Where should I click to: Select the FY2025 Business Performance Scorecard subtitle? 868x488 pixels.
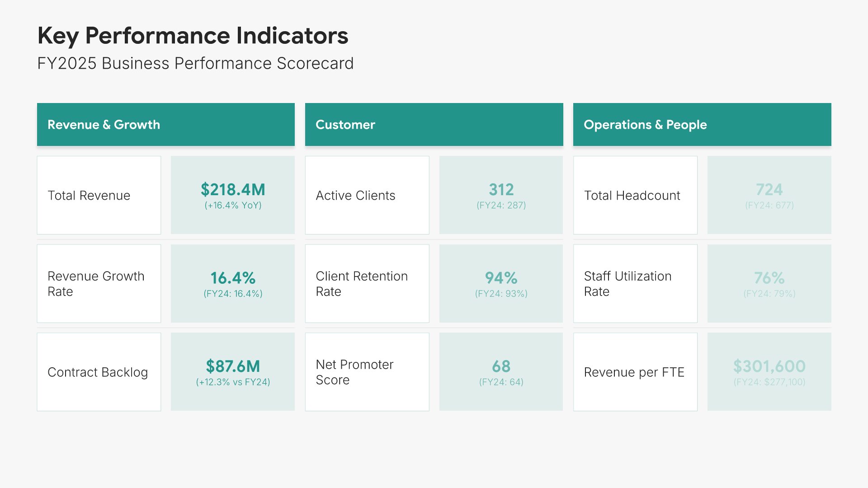(x=195, y=63)
